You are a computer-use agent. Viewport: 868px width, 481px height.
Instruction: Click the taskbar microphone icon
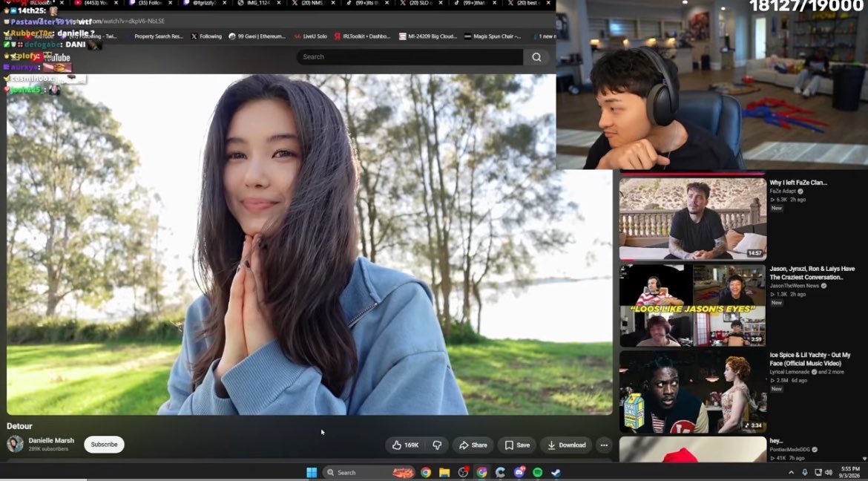point(804,472)
